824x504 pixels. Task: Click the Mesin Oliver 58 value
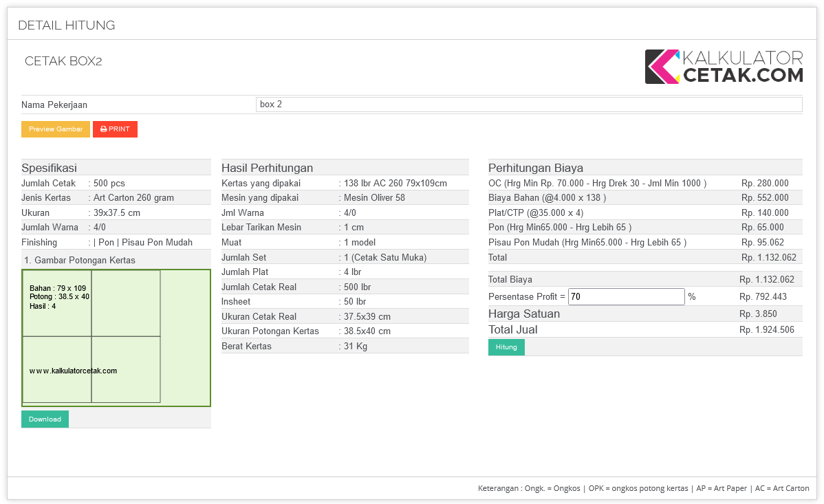pyautogui.click(x=374, y=198)
